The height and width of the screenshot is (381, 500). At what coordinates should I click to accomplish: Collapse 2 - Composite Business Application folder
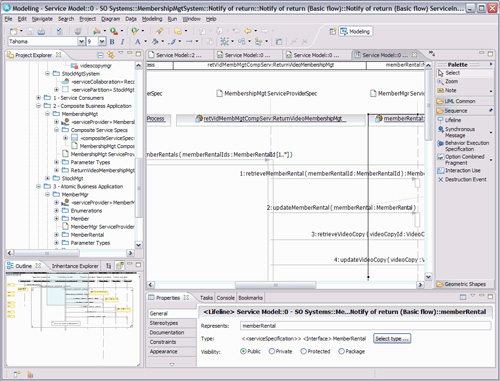(x=39, y=106)
